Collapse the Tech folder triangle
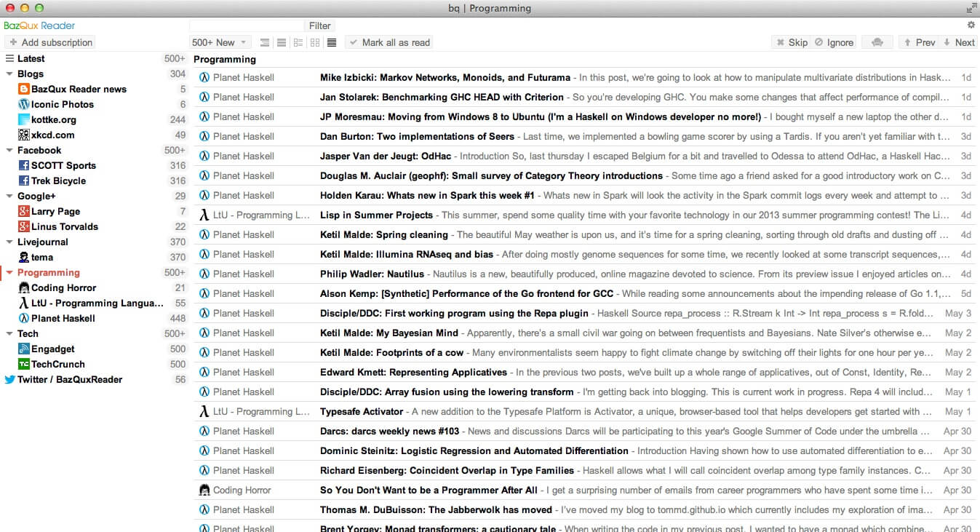Image resolution: width=980 pixels, height=532 pixels. pos(9,334)
